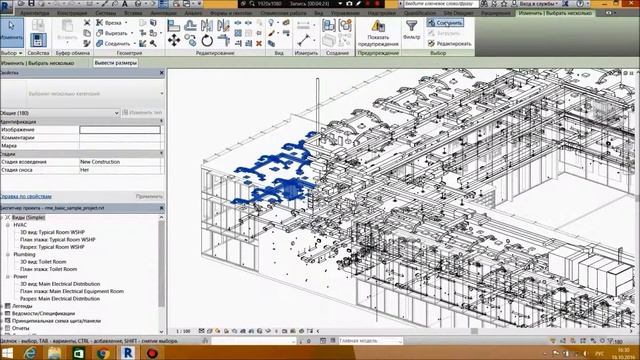
Task: Click the Revit taskbar icon
Action: pyautogui.click(x=128, y=353)
